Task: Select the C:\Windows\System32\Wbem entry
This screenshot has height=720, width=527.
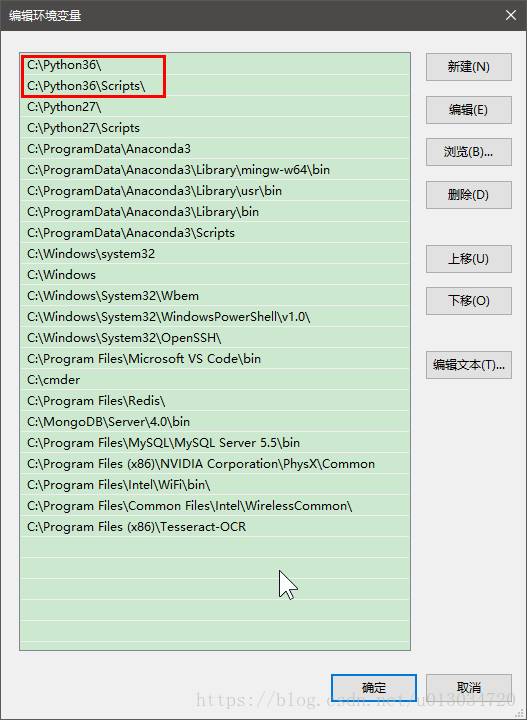Action: 215,296
